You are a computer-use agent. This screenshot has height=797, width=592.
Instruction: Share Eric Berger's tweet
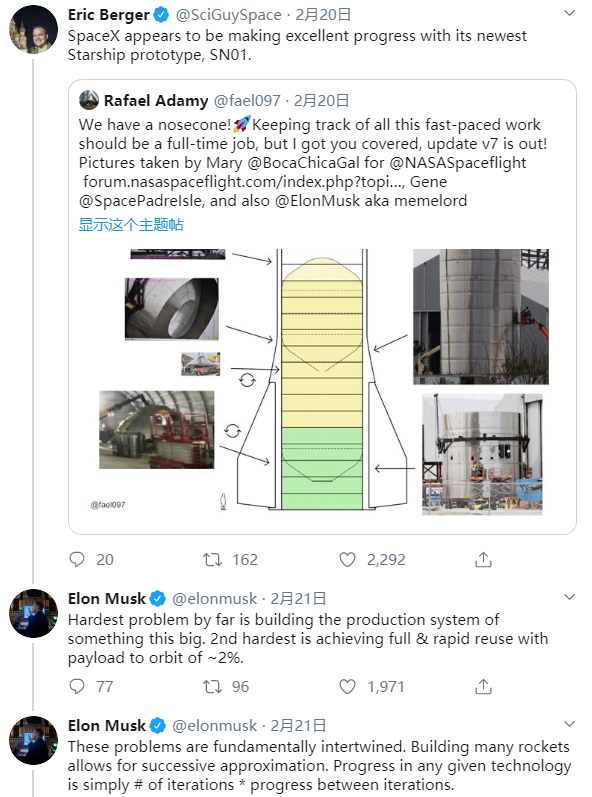pyautogui.click(x=483, y=560)
